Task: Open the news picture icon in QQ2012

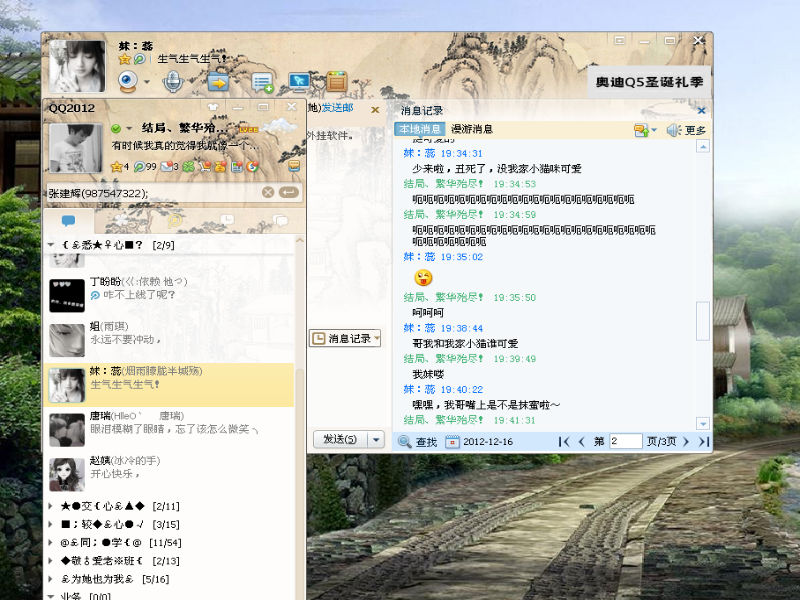Action: tap(237, 166)
